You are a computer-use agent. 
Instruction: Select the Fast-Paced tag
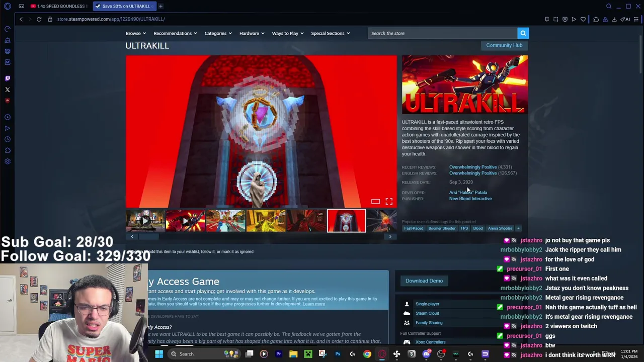414,228
